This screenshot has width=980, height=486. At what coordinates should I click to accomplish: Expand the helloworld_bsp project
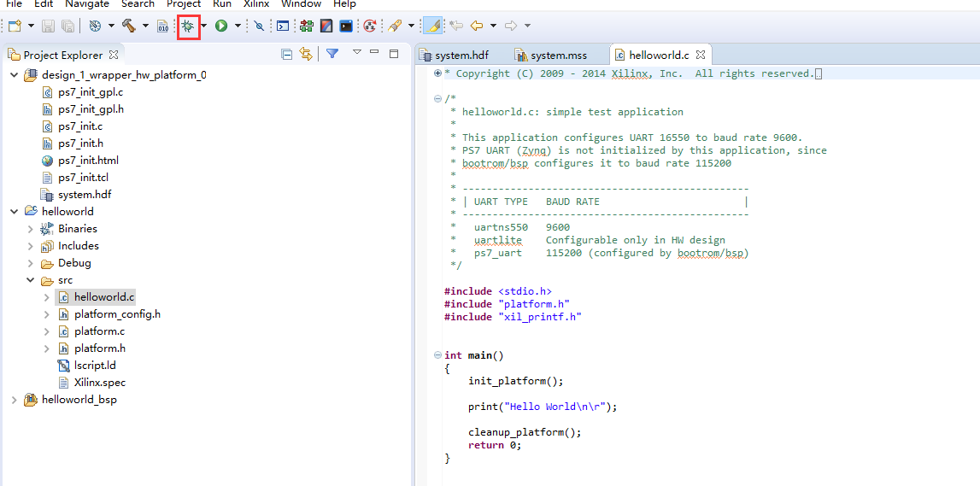15,400
